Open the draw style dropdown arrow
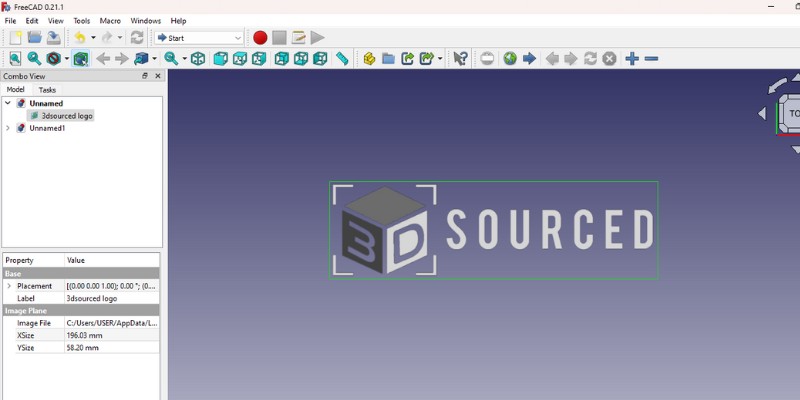 point(66,59)
